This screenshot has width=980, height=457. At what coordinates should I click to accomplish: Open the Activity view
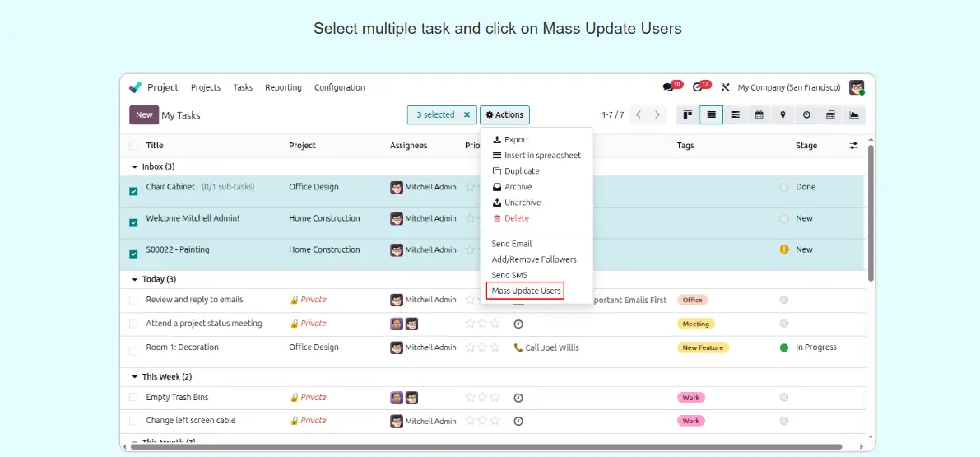coord(806,115)
